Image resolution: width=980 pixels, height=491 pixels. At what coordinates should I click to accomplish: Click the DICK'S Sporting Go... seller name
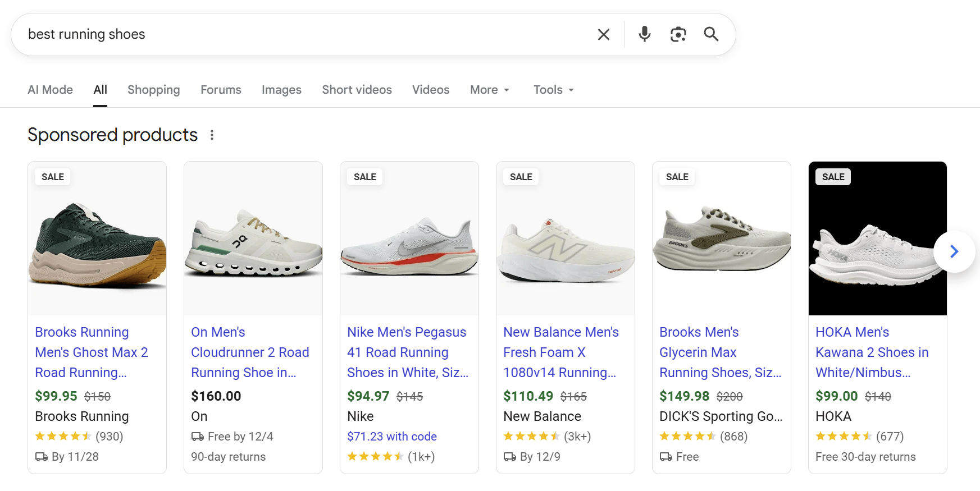(721, 416)
